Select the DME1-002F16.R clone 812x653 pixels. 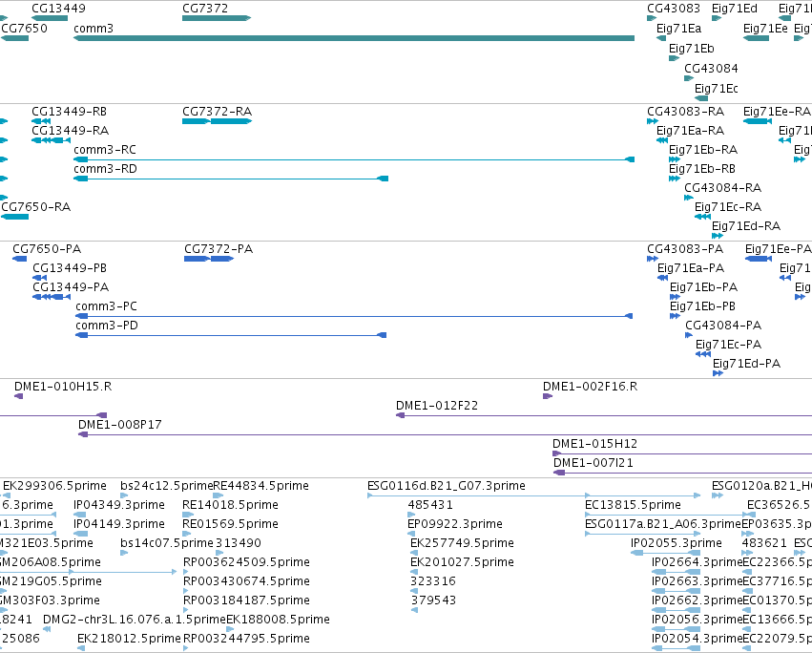(548, 396)
